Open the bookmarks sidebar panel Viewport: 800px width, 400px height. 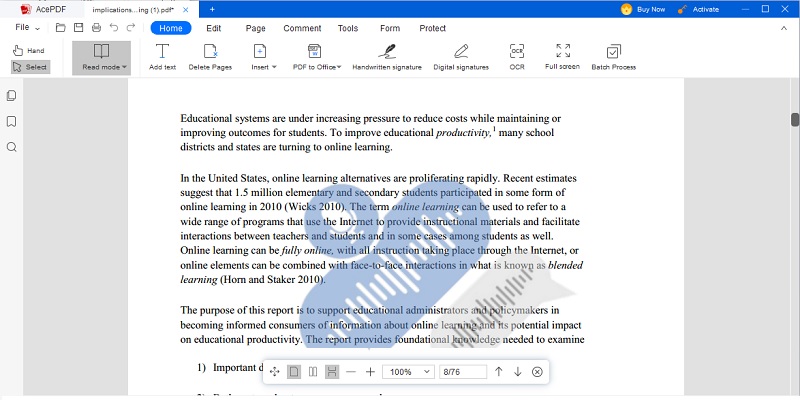tap(11, 121)
